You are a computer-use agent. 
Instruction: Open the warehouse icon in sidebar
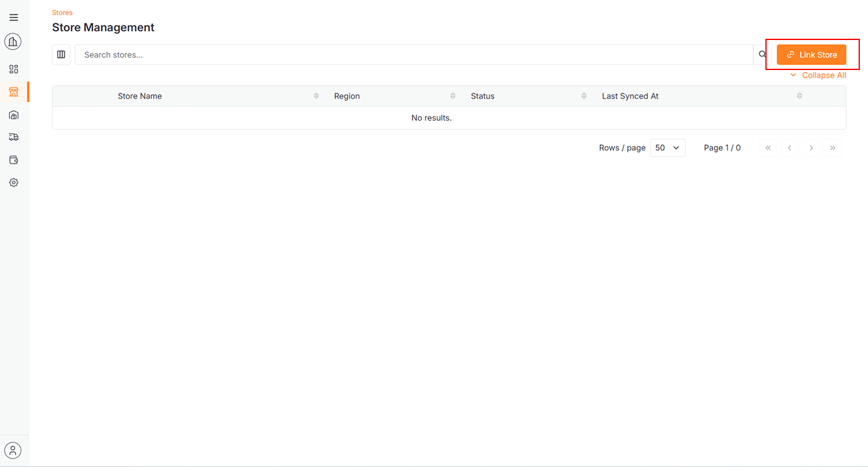pos(14,115)
